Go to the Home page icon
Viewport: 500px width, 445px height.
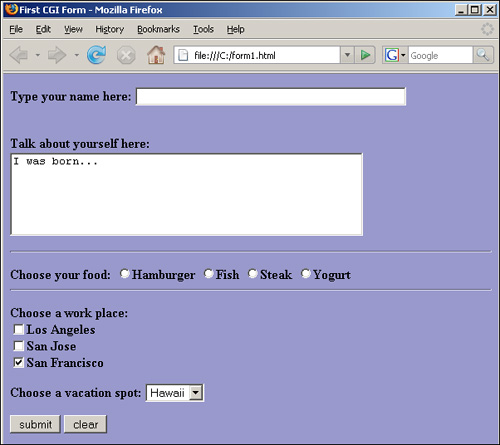156,55
